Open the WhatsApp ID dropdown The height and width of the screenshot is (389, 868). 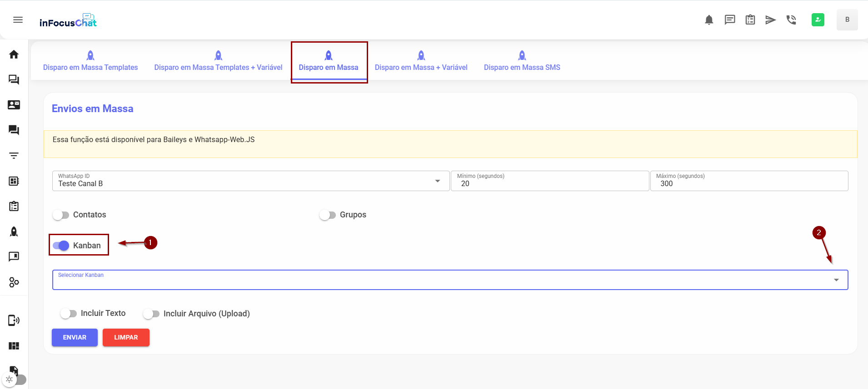pos(251,181)
